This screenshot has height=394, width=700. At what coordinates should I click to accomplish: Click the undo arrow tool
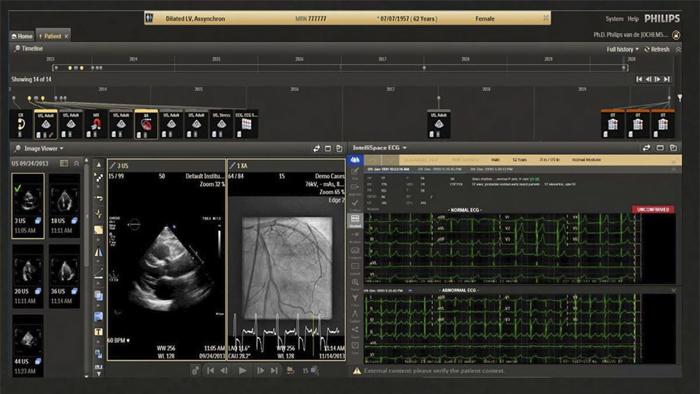tap(99, 198)
